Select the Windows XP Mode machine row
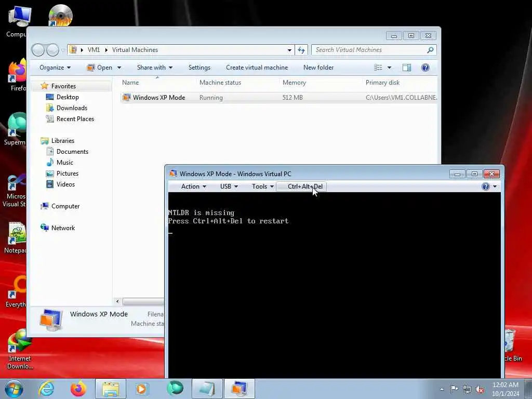532x399 pixels. pyautogui.click(x=279, y=97)
